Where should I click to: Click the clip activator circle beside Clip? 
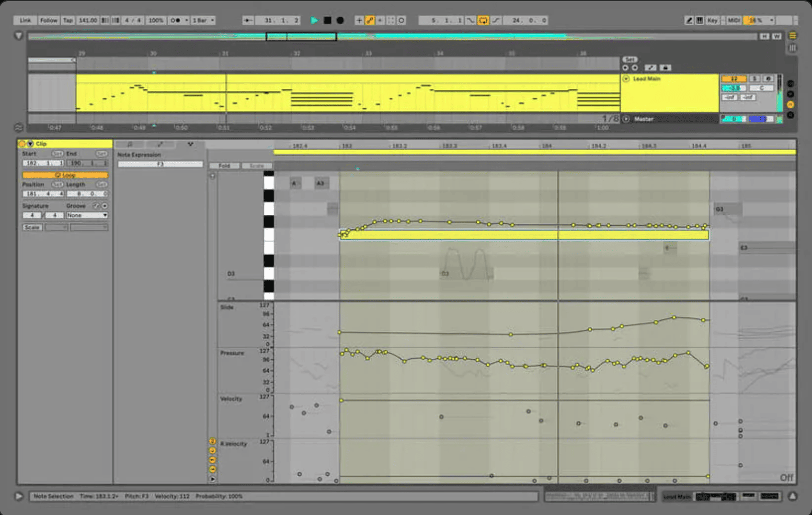pos(22,144)
